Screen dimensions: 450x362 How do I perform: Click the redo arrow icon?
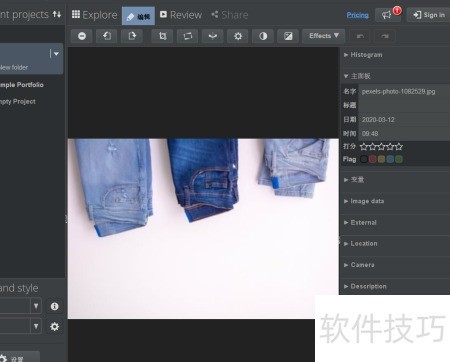385,36
